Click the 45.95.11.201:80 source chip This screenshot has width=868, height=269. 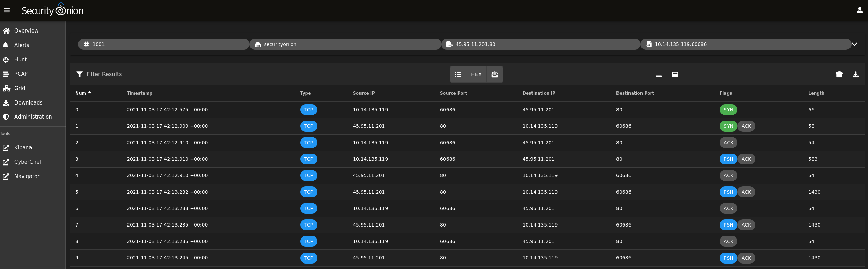click(x=540, y=44)
